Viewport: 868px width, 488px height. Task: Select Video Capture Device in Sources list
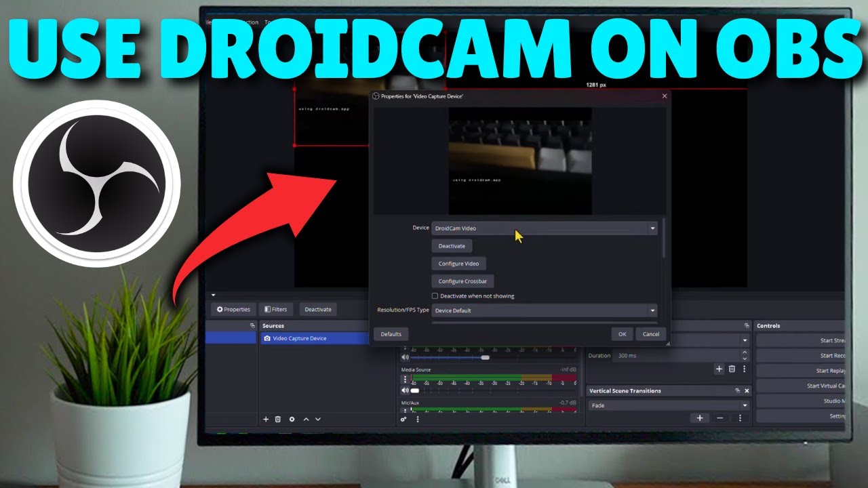coord(315,338)
